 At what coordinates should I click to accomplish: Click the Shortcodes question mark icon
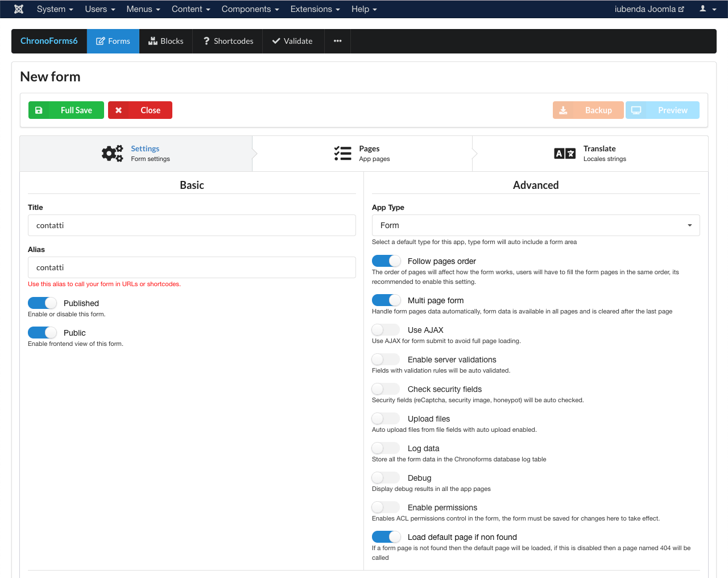tap(206, 41)
